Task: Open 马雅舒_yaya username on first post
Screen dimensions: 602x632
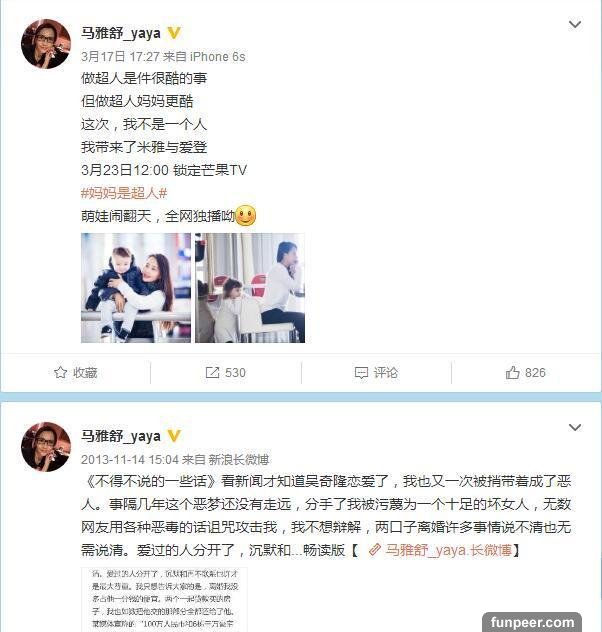Action: point(121,33)
